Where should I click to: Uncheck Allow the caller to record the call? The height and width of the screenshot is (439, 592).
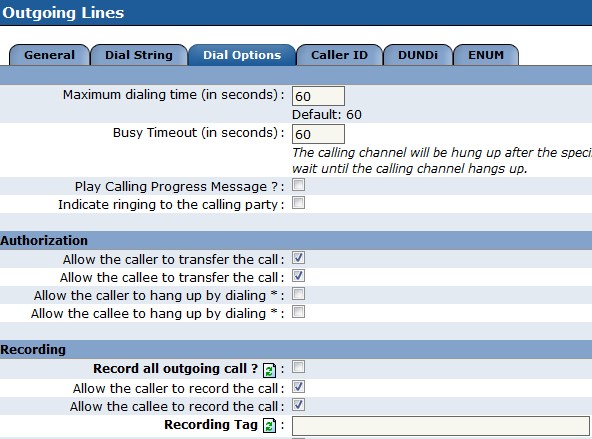pyautogui.click(x=299, y=387)
